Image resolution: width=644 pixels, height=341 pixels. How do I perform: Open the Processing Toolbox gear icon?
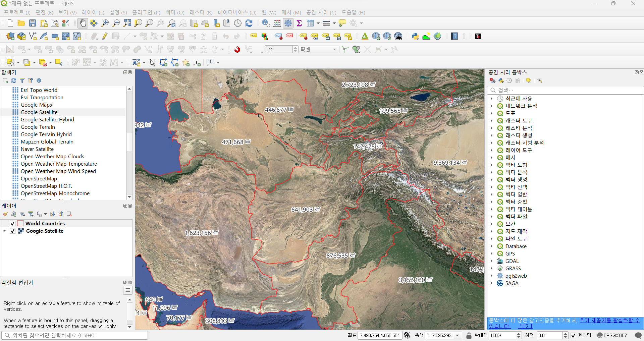(288, 23)
